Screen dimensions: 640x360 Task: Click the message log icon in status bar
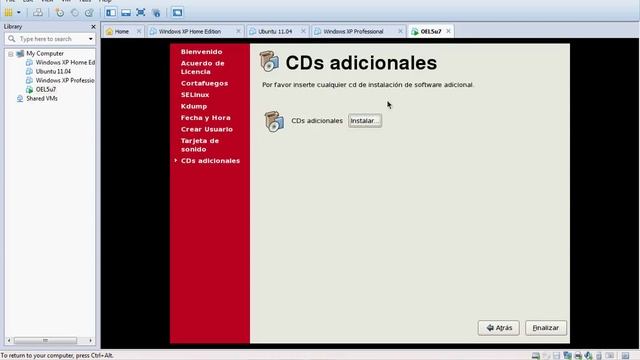click(x=625, y=356)
